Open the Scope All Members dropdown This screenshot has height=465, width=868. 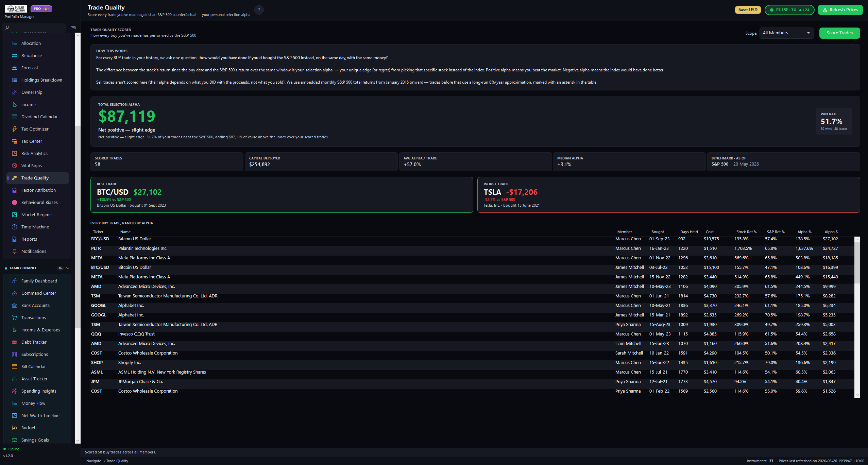pos(786,33)
